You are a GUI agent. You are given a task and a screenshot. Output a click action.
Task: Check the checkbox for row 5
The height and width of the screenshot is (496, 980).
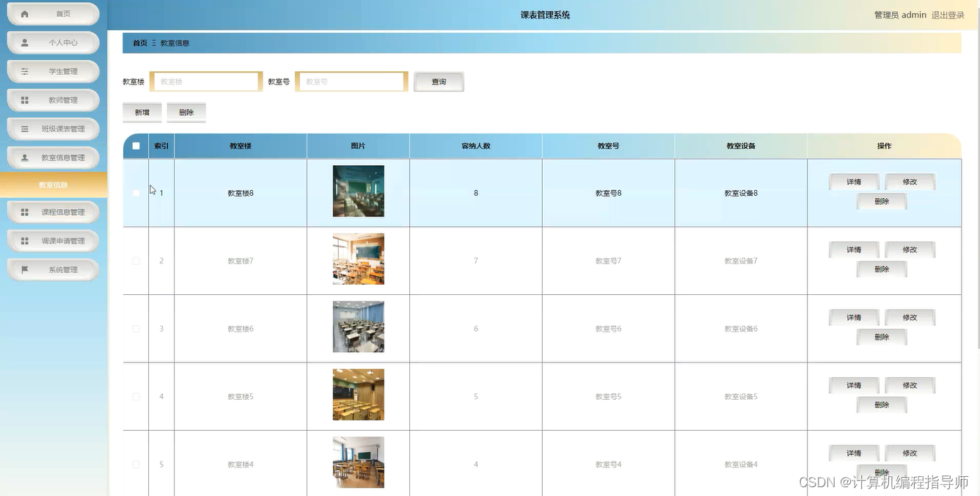(136, 464)
